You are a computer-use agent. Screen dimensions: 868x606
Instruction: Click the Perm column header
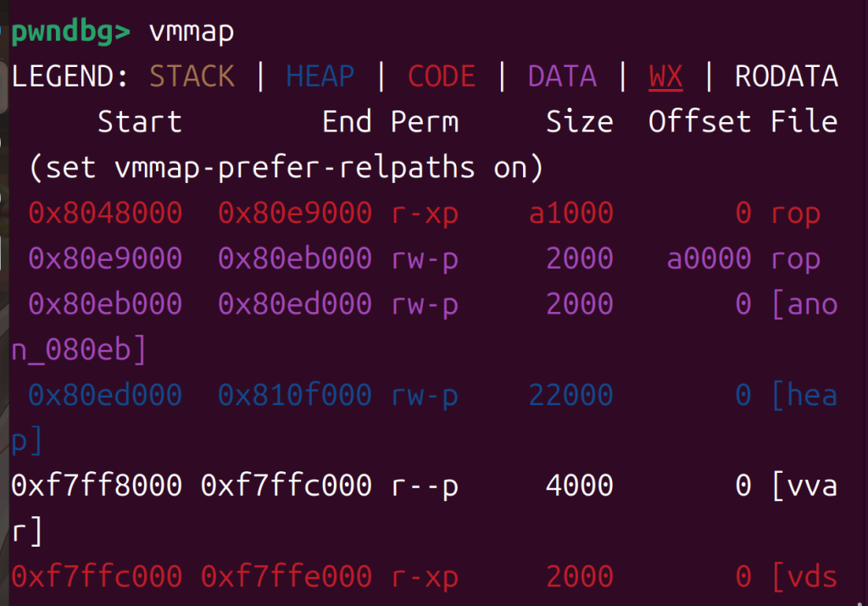(424, 122)
